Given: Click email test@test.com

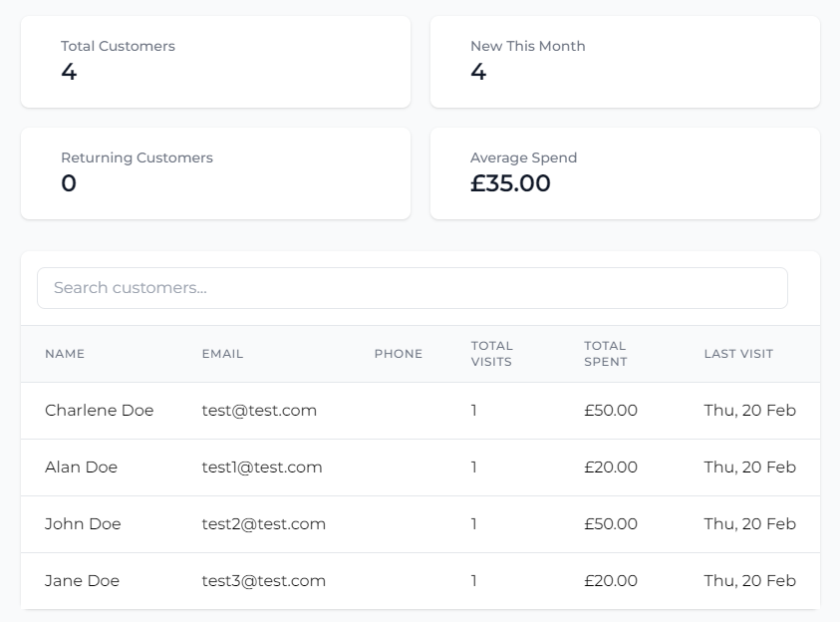Looking at the screenshot, I should coord(259,411).
